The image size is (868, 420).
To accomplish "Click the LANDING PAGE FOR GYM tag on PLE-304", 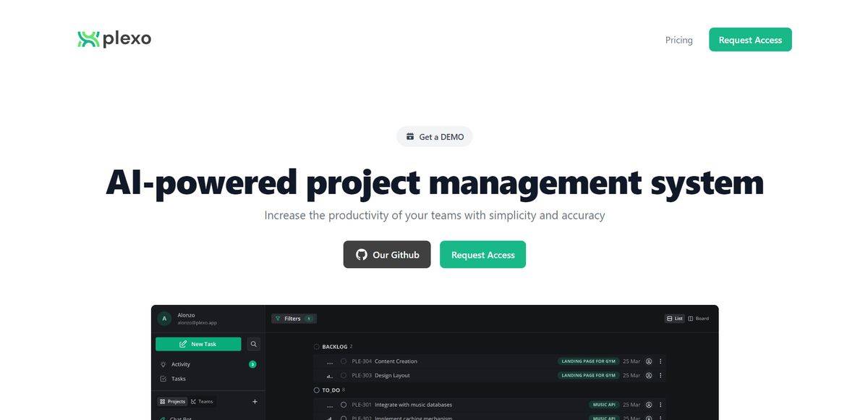I will [x=588, y=361].
